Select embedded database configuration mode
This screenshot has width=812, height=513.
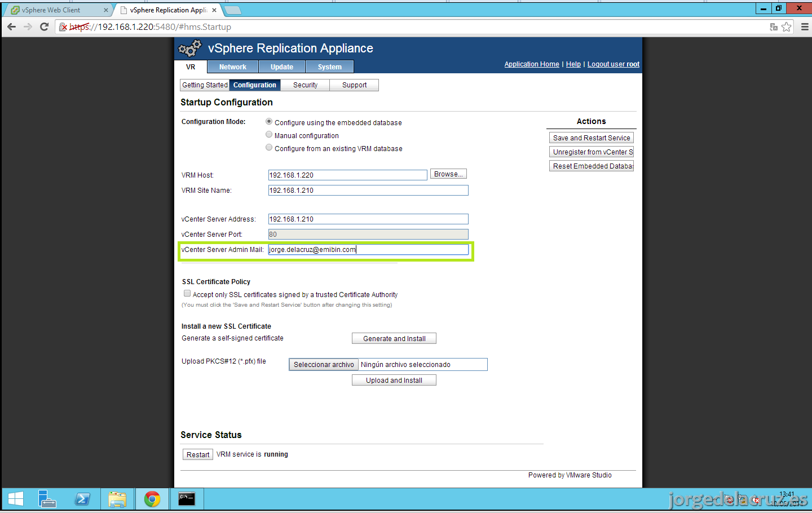pyautogui.click(x=269, y=121)
